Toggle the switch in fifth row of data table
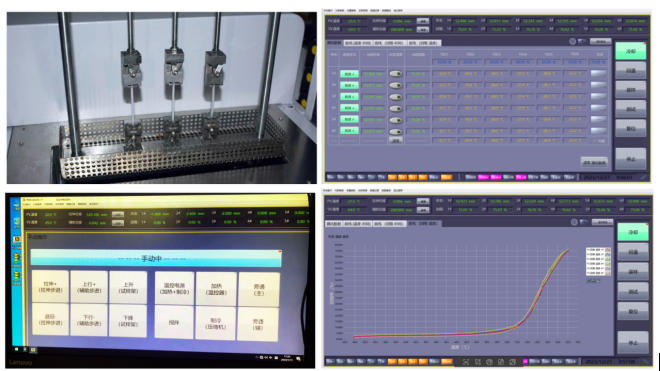This screenshot has height=371, width=660. [395, 120]
